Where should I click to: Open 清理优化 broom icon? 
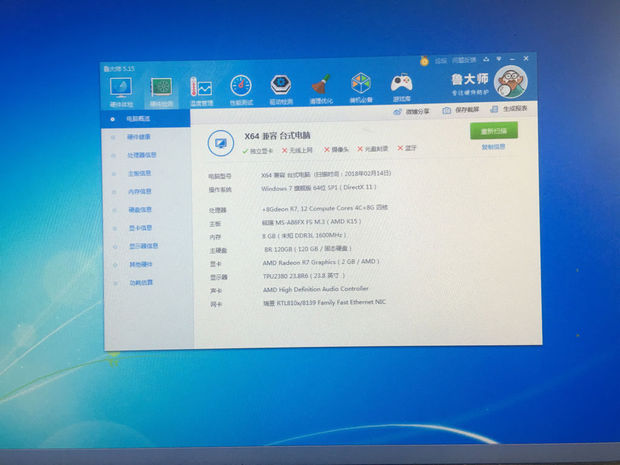pos(321,84)
